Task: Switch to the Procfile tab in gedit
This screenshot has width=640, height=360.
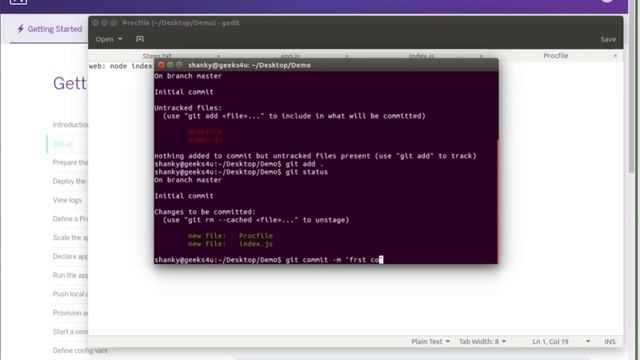Action: pos(556,56)
